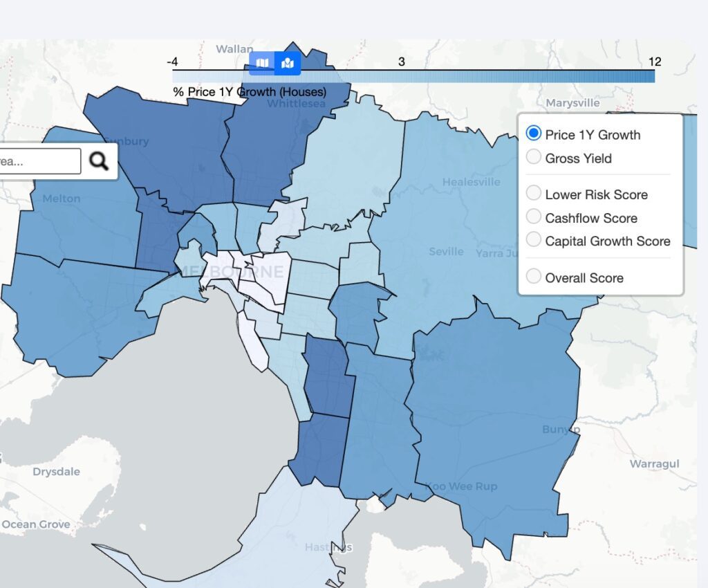Select the Overall Score option
Screen dimensions: 708x588
(x=533, y=275)
